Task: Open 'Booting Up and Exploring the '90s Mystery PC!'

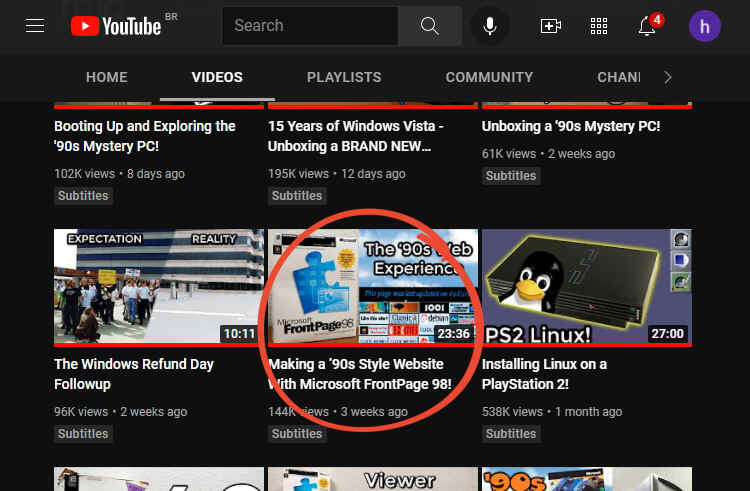Action: [x=145, y=136]
